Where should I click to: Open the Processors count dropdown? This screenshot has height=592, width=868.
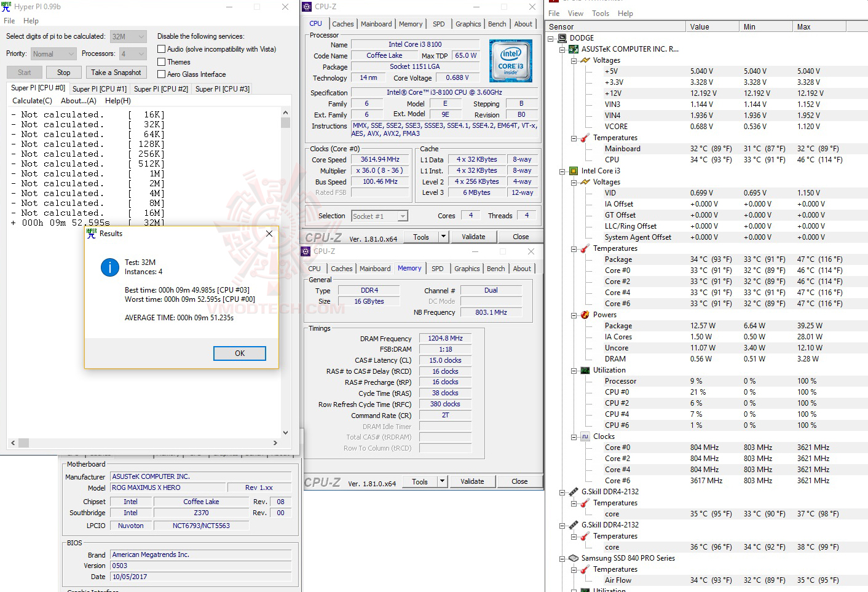coord(133,54)
